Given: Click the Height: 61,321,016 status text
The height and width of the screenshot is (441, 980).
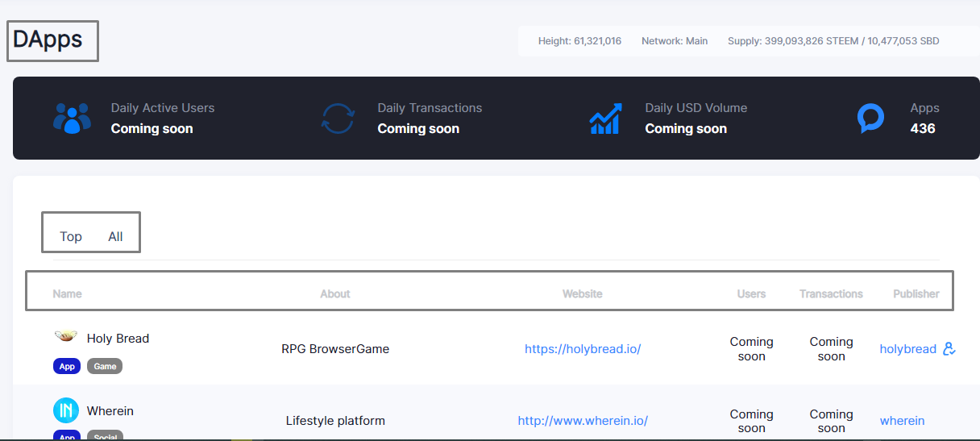Looking at the screenshot, I should pos(579,41).
